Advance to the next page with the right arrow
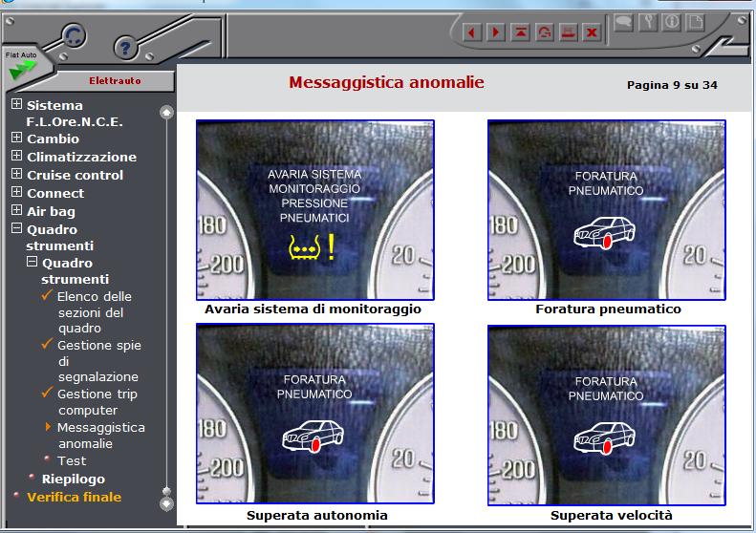 (x=496, y=32)
